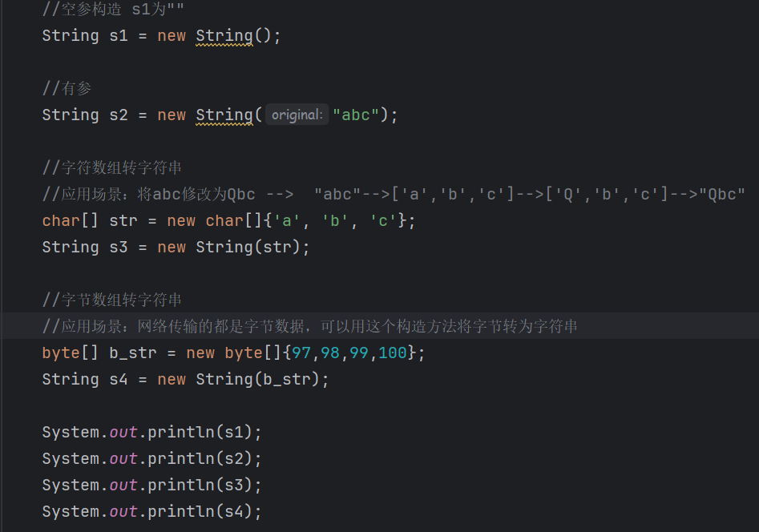Click the line "System.out.println(s1);"
Viewport: 759px width, 532px height.
152,433
